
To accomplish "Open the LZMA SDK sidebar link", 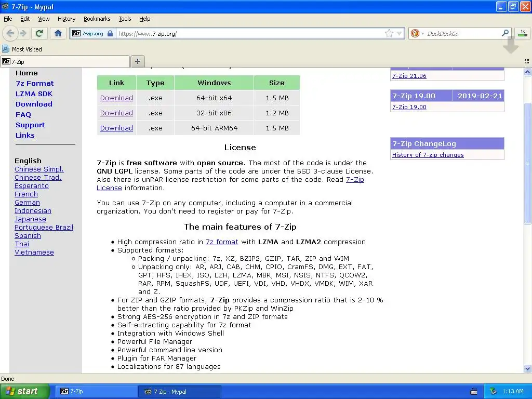I will coord(34,94).
